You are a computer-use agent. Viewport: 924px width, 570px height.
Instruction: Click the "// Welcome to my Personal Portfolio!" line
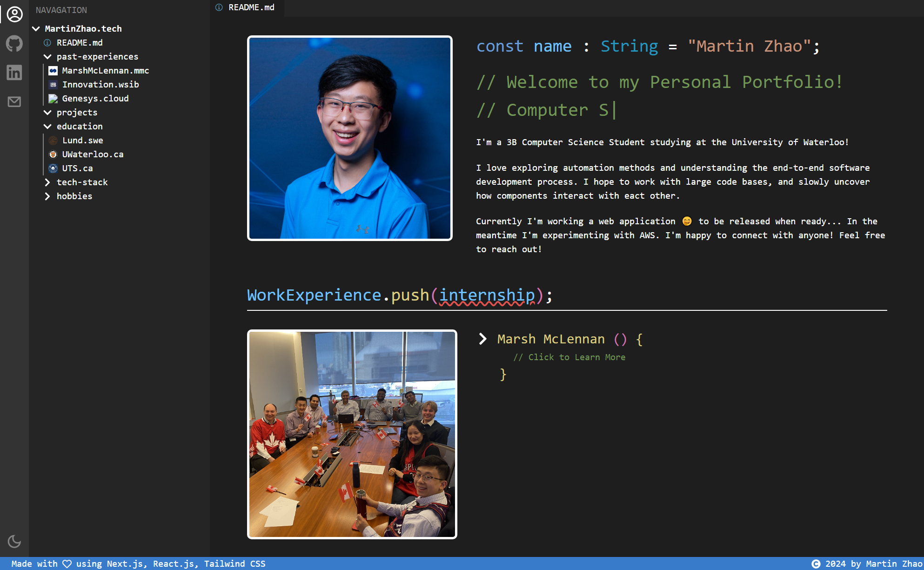click(660, 82)
